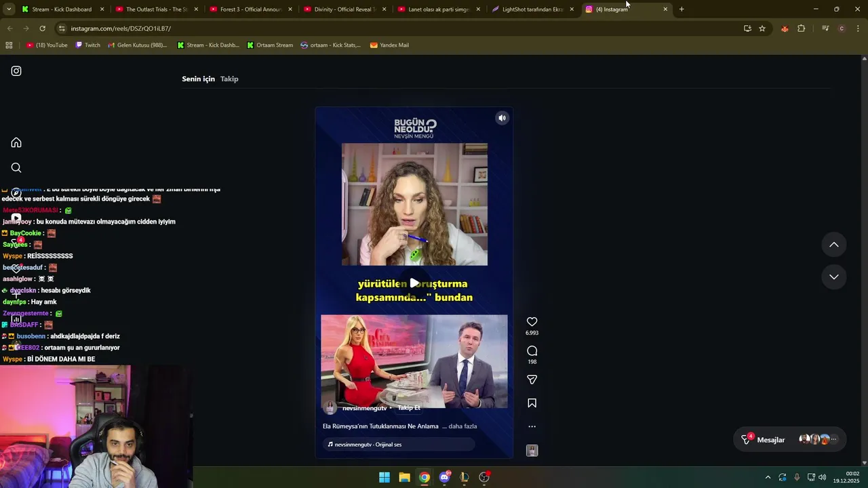Click nevsinmengutv profile avatar on reel

click(x=330, y=408)
